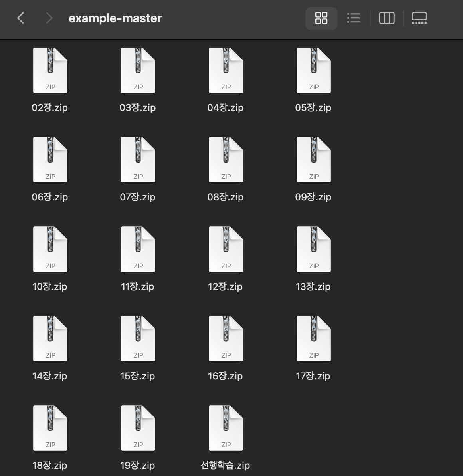Image resolution: width=463 pixels, height=476 pixels.
Task: Select the 02장.zip archive icon
Action: tap(50, 70)
